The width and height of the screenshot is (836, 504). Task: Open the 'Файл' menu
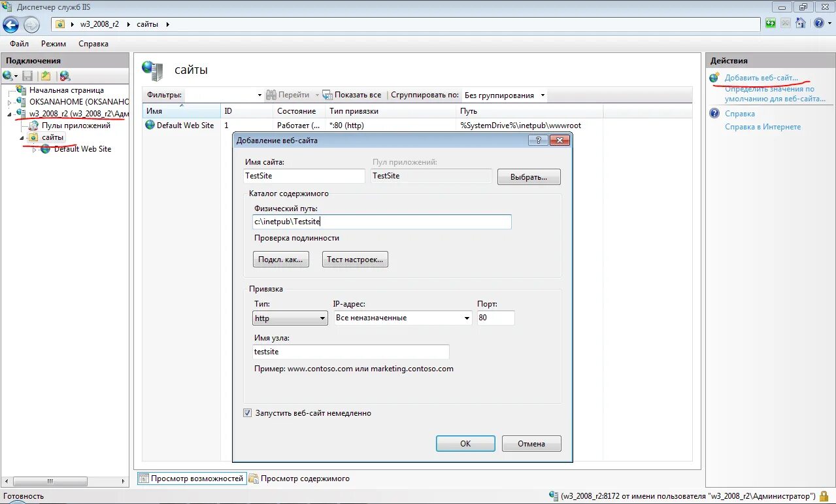pyautogui.click(x=18, y=44)
